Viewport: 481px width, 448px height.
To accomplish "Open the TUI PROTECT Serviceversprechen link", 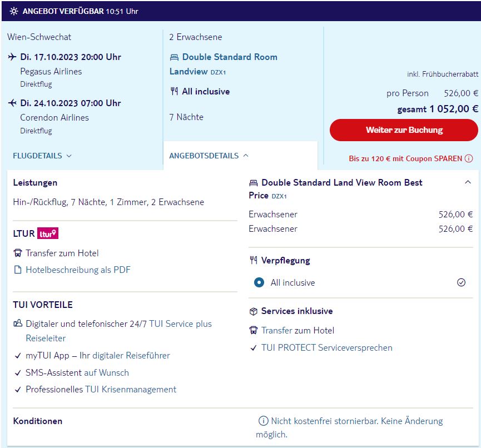I will (x=327, y=348).
